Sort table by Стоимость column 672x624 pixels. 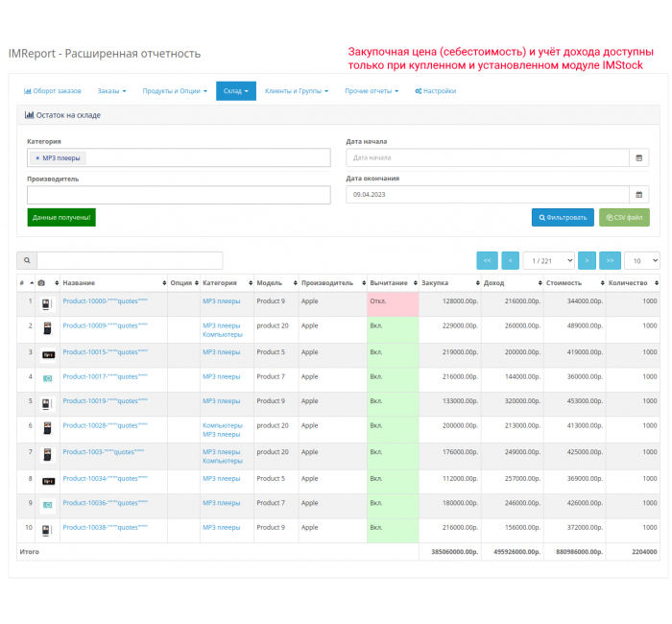[x=575, y=283]
